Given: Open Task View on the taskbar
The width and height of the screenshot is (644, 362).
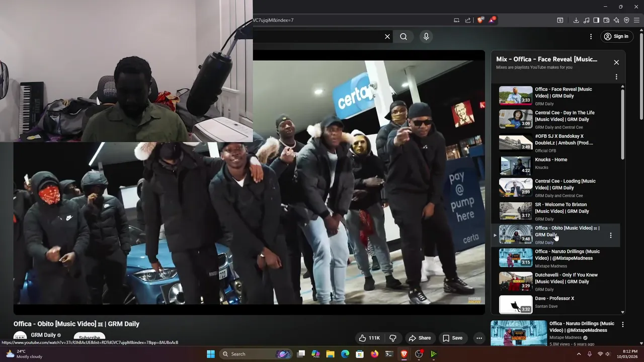Looking at the screenshot, I should tap(301, 354).
